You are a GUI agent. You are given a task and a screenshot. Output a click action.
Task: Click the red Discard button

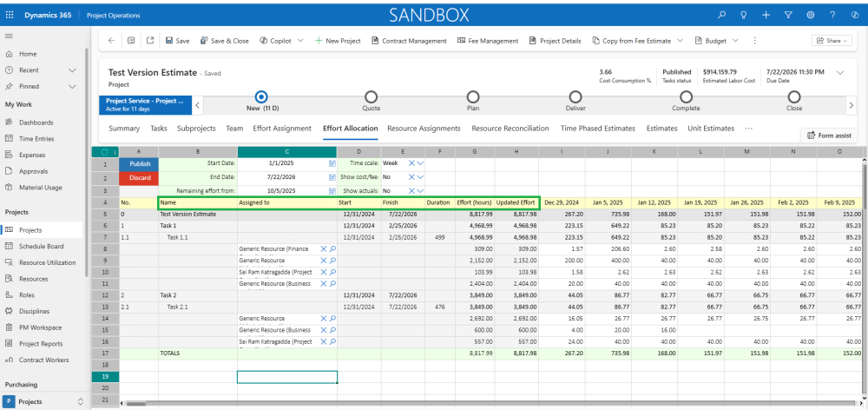click(x=139, y=176)
